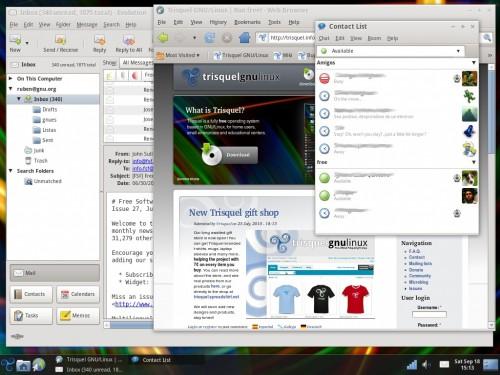This screenshot has height=375, width=500.
Task: Switch to Calendars view in Evolution
Action: point(78,294)
